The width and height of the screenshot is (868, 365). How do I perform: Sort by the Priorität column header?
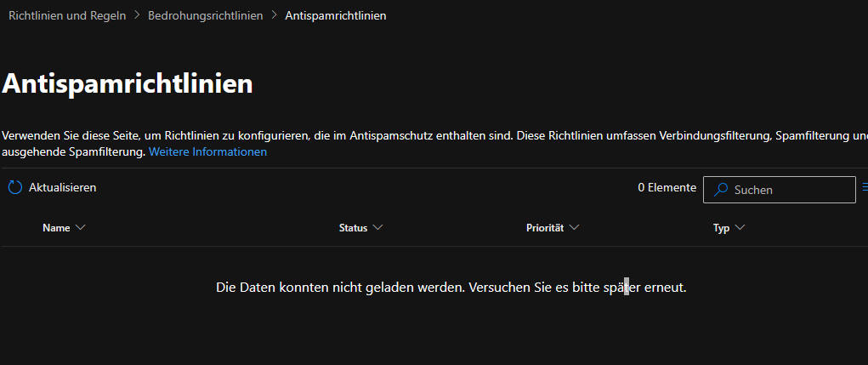pos(545,228)
